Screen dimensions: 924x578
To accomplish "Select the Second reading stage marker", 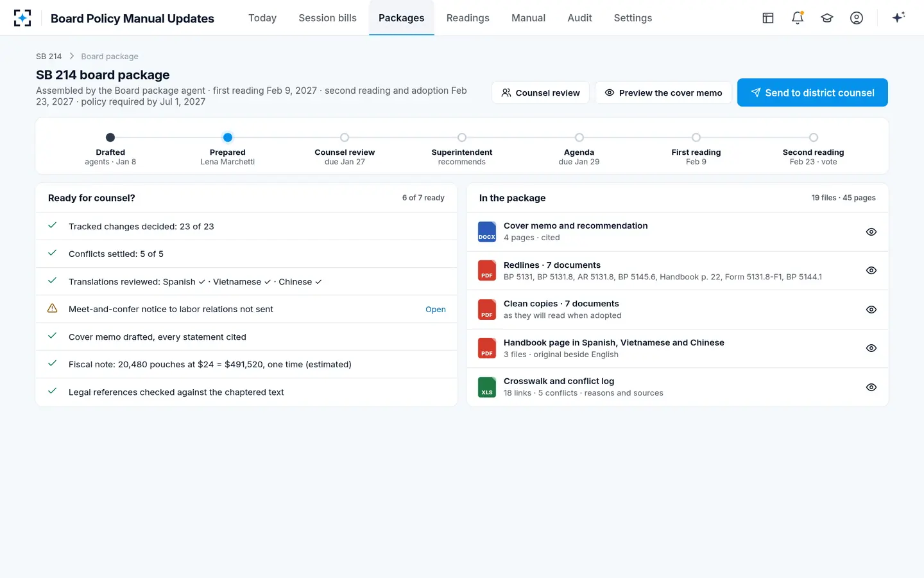I will tap(814, 137).
